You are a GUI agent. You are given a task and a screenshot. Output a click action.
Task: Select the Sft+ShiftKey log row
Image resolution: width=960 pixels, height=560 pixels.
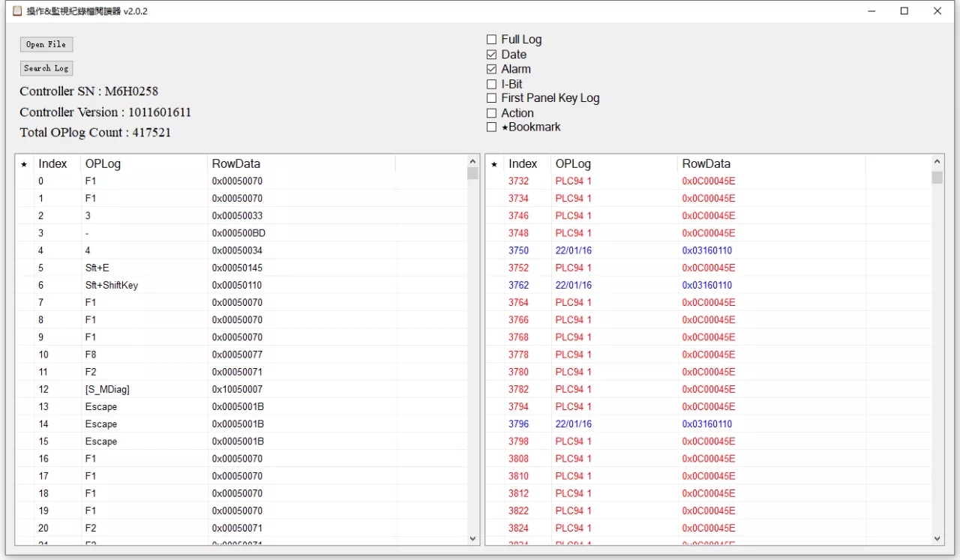(x=241, y=285)
